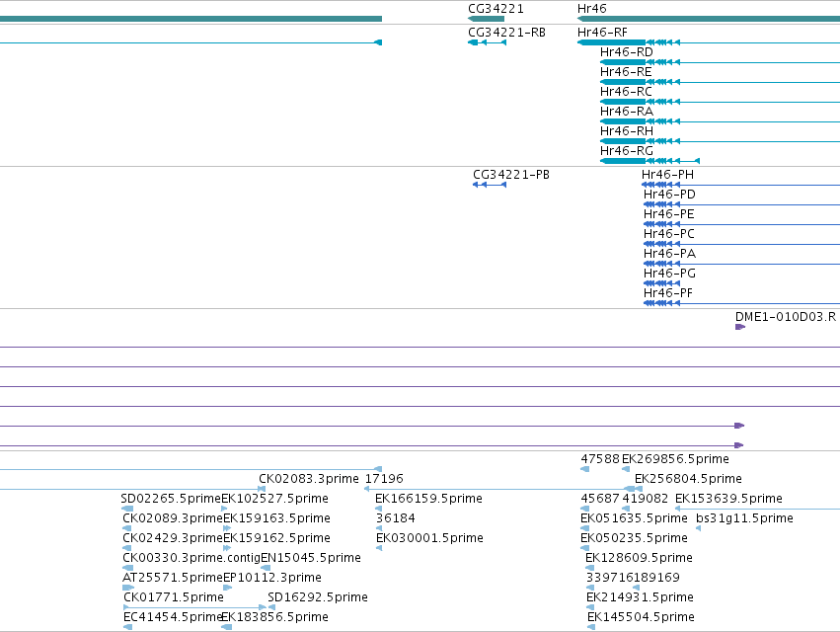
Task: Select EST EK145504.5prime
Action: pyautogui.click(x=641, y=617)
